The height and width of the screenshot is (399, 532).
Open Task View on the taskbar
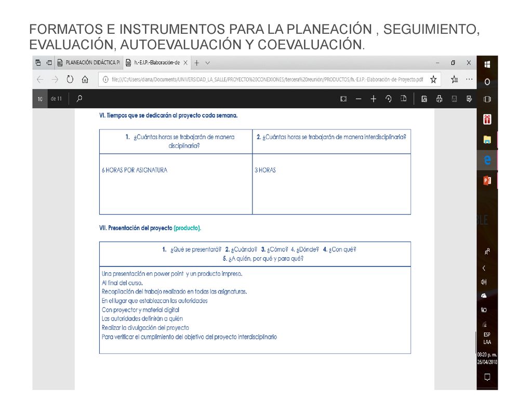[487, 99]
